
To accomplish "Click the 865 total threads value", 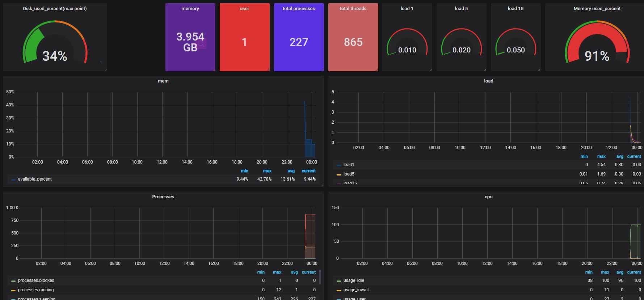I will coord(353,42).
